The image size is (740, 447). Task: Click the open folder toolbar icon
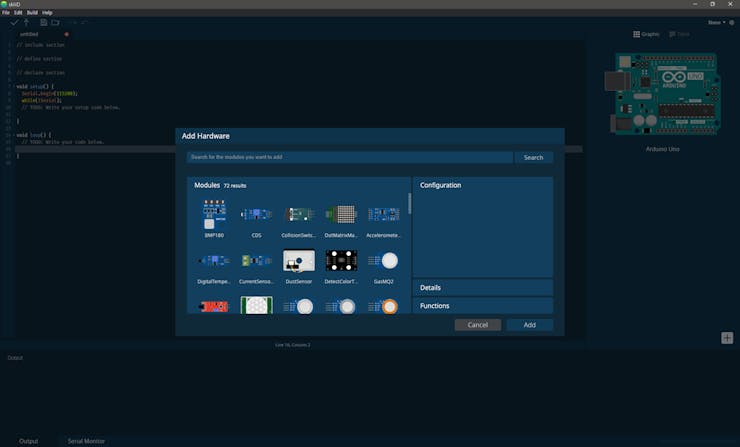56,22
